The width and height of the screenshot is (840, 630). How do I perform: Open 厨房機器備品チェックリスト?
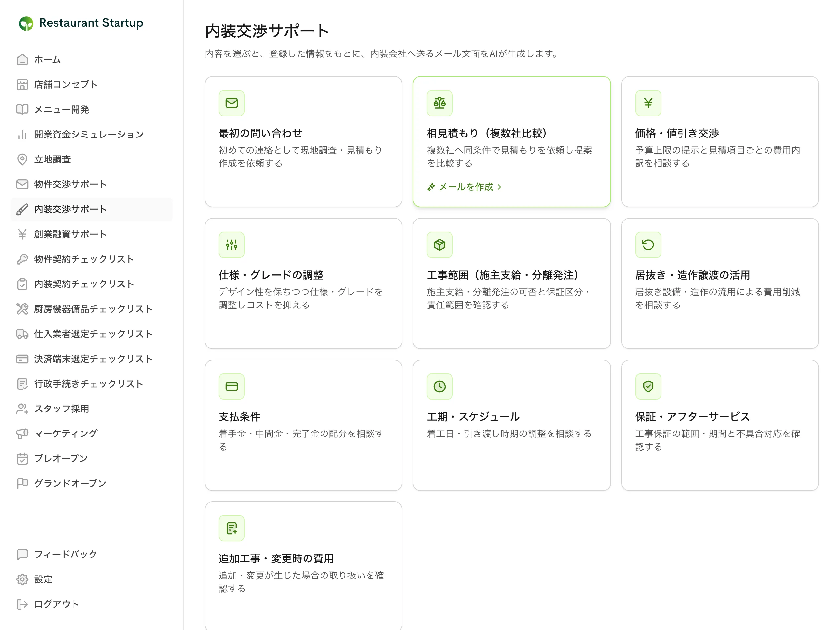pyautogui.click(x=92, y=309)
